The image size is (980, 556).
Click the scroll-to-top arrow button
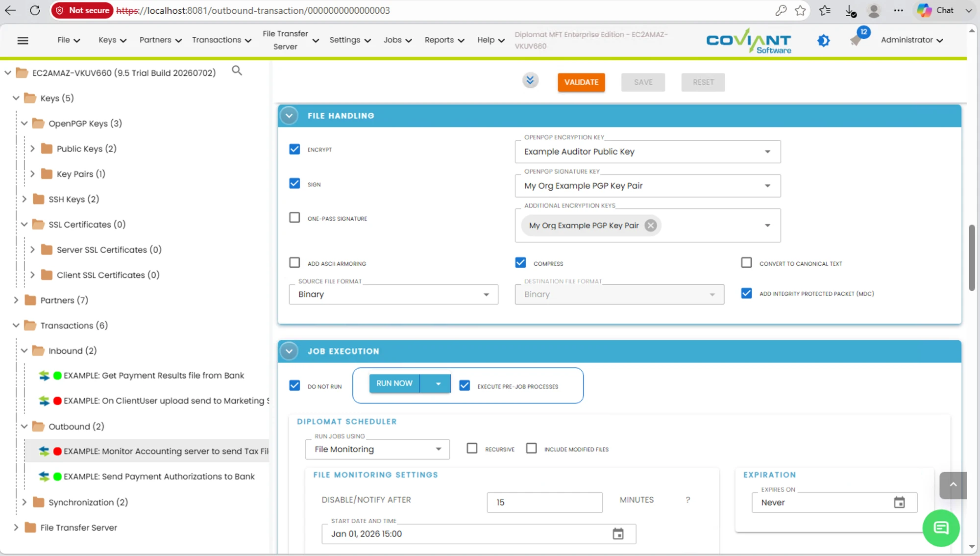click(953, 485)
